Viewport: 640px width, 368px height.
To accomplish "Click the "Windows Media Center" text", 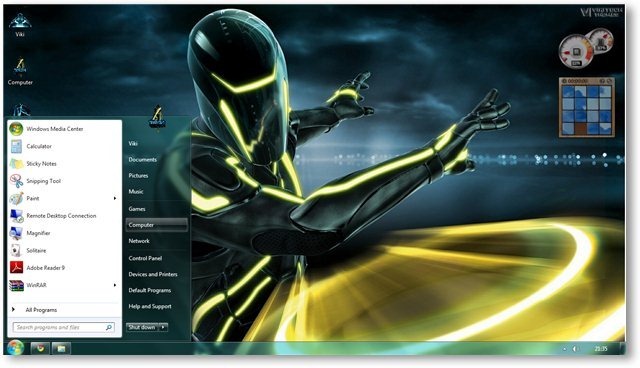I will pyautogui.click(x=55, y=129).
